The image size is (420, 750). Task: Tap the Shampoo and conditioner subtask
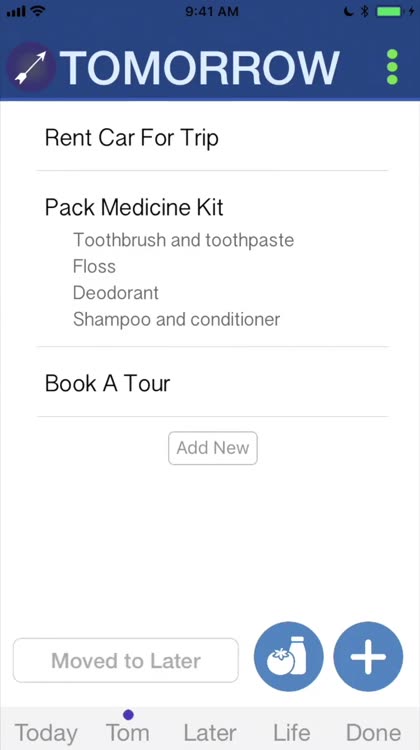(x=177, y=320)
